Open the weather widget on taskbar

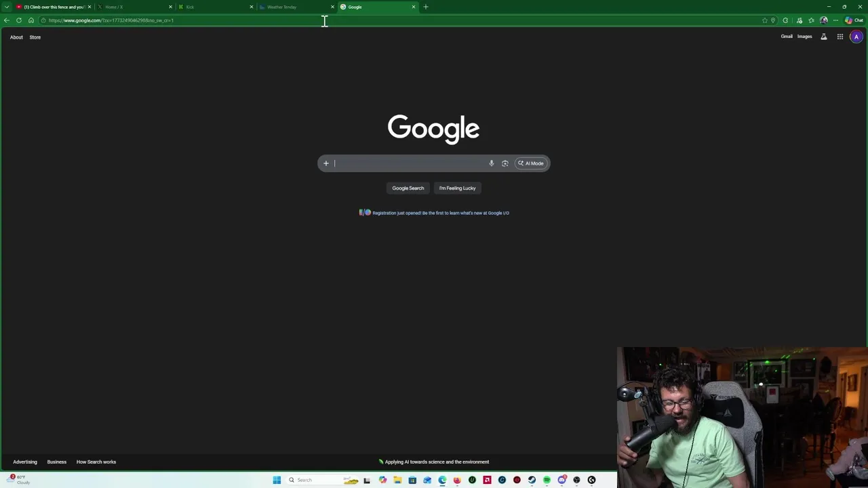[x=19, y=479]
